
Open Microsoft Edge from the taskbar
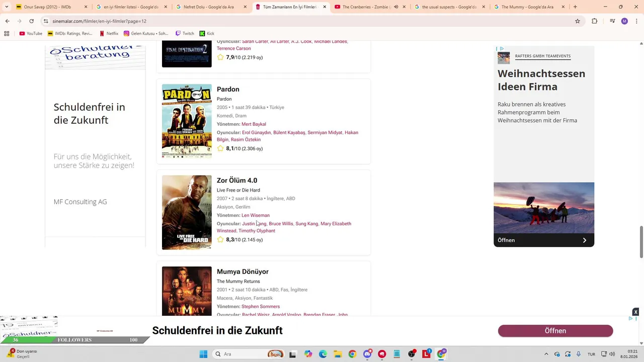click(x=323, y=354)
